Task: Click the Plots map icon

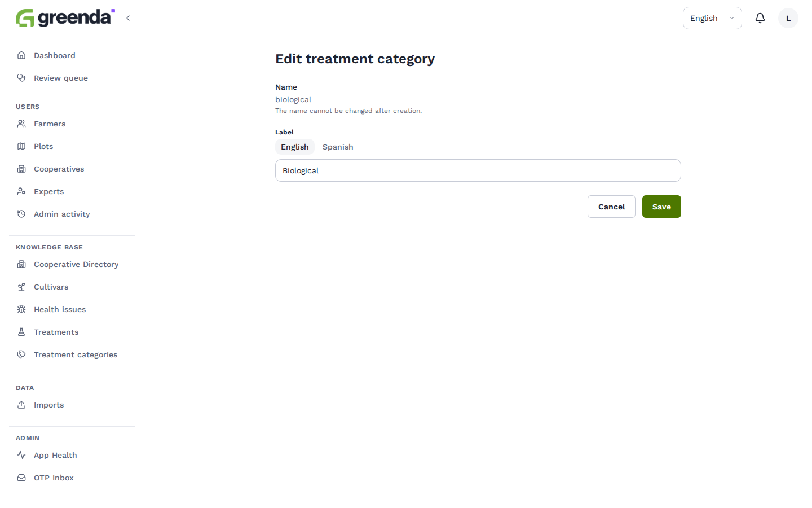Action: [21, 146]
